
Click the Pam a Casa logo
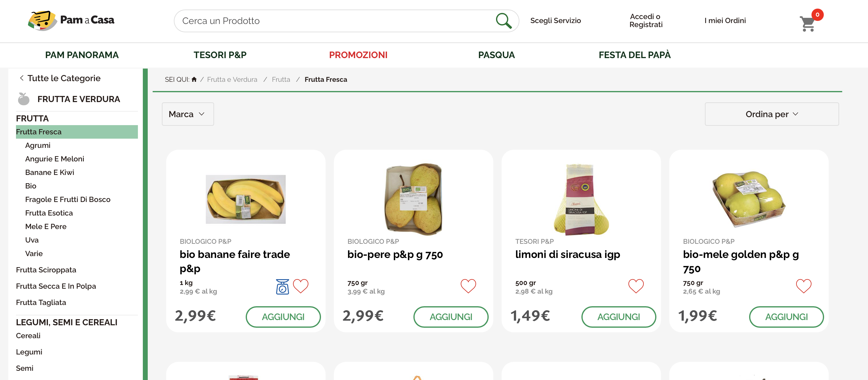[x=71, y=20]
